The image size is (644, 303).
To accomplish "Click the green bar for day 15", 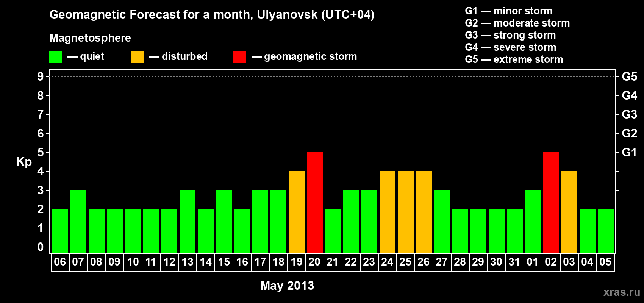I will tap(224, 221).
